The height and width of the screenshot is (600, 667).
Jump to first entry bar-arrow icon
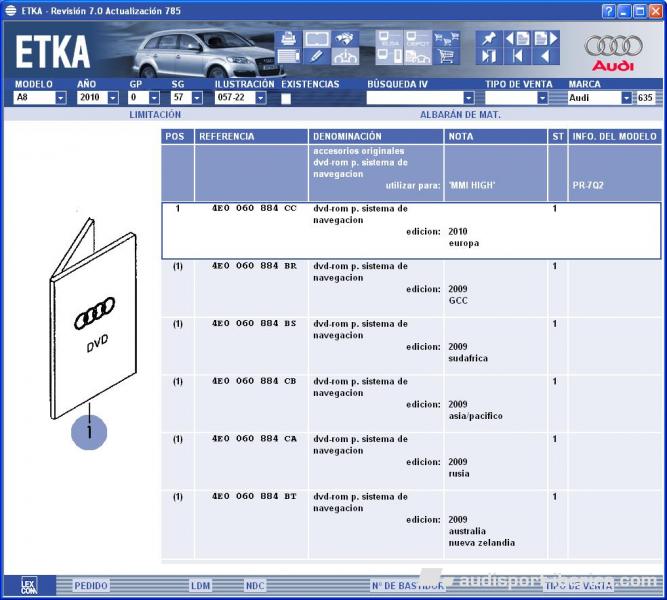(517, 56)
